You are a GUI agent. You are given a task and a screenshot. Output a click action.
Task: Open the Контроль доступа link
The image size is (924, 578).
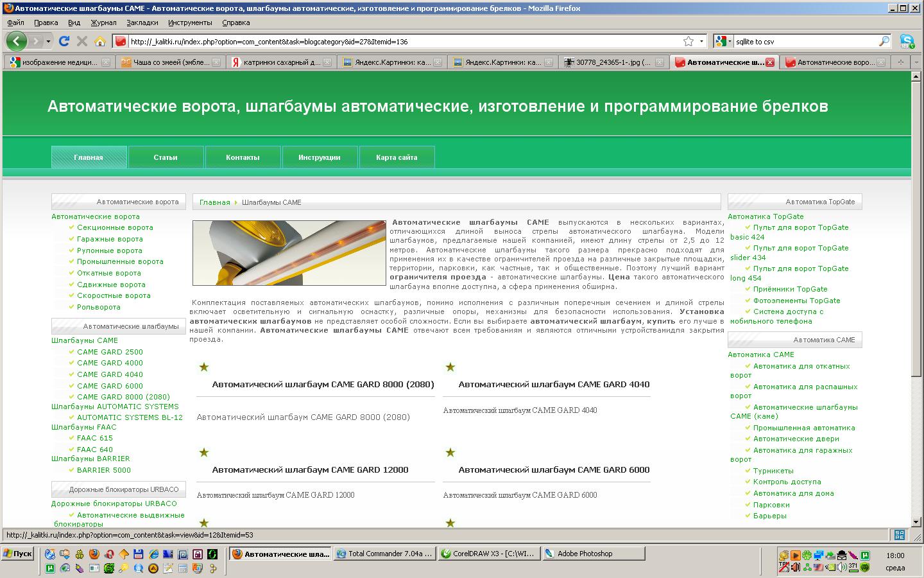tap(787, 482)
